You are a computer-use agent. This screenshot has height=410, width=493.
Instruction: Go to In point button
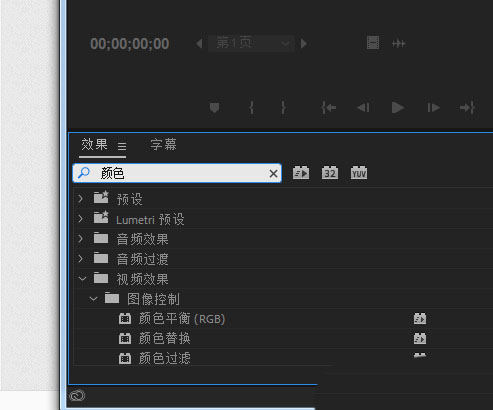[329, 108]
